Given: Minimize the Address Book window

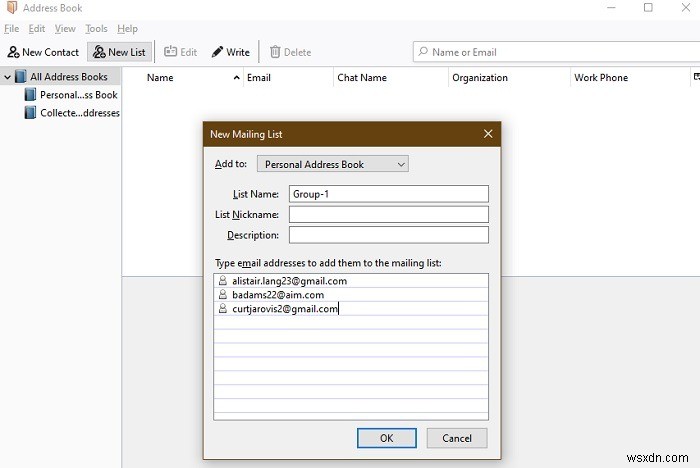Looking at the screenshot, I should click(x=611, y=8).
